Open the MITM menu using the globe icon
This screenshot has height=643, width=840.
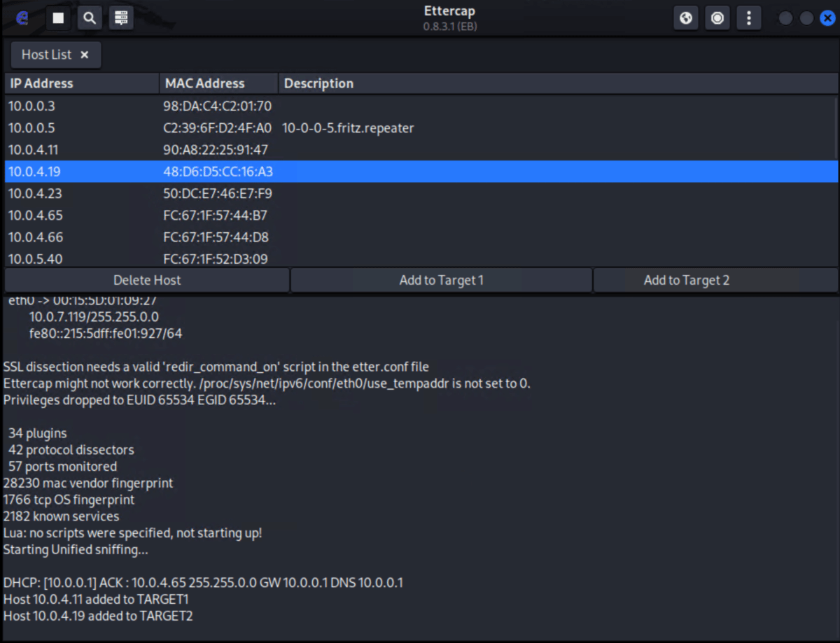coord(685,17)
